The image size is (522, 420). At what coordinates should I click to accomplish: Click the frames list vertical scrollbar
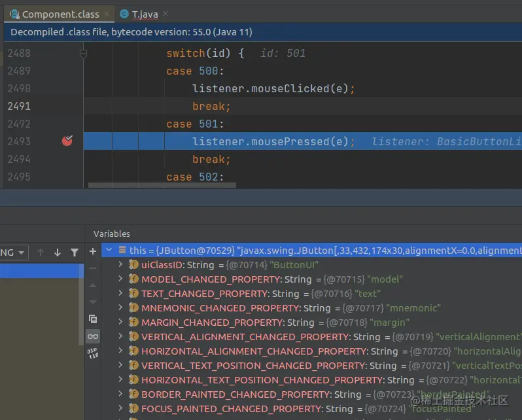(x=81, y=304)
